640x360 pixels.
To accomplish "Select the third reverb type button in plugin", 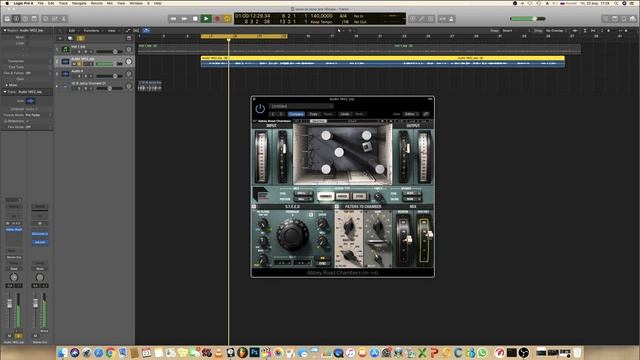I will coord(359,196).
